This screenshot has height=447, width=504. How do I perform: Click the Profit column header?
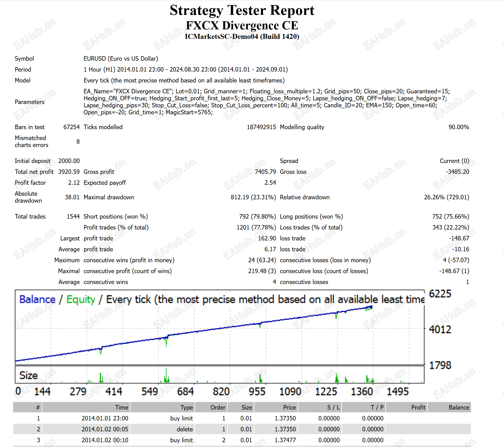pos(406,407)
